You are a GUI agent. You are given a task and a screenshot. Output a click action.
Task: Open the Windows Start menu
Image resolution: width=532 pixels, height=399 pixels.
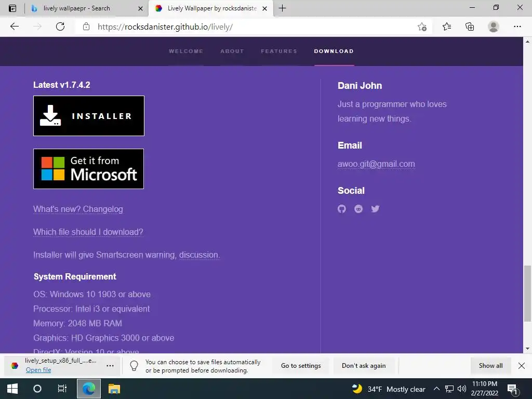tap(12, 389)
